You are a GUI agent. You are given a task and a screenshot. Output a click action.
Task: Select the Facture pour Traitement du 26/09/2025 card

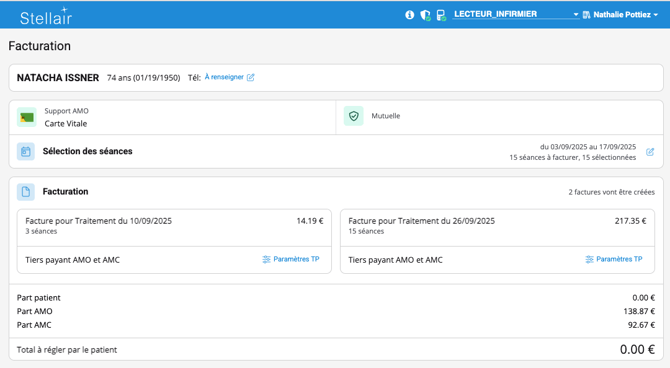click(497, 241)
